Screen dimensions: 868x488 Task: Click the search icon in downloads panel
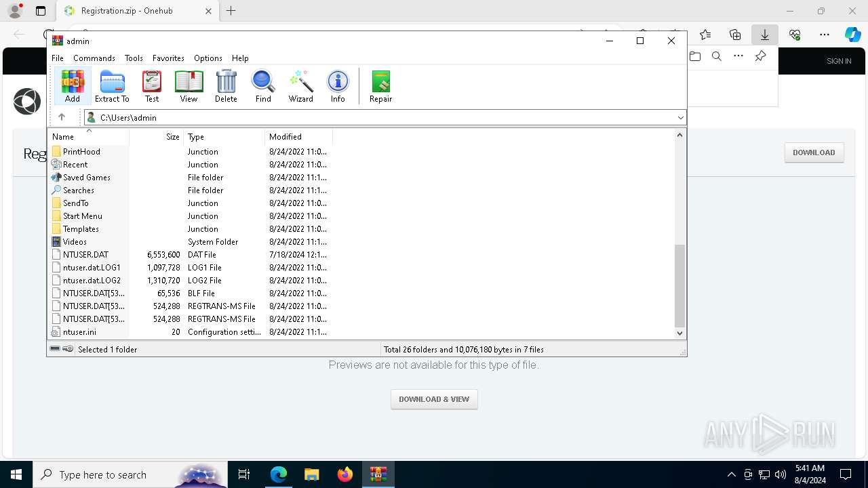tap(717, 56)
